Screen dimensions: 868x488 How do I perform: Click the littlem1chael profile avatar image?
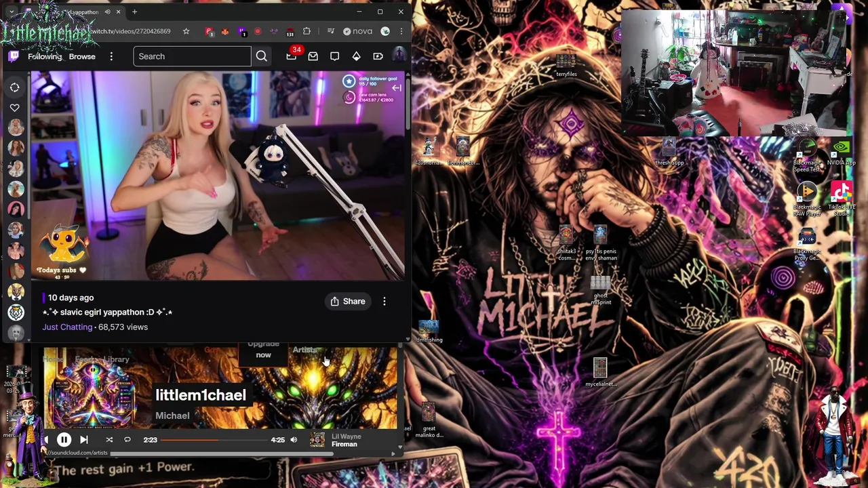(x=92, y=393)
